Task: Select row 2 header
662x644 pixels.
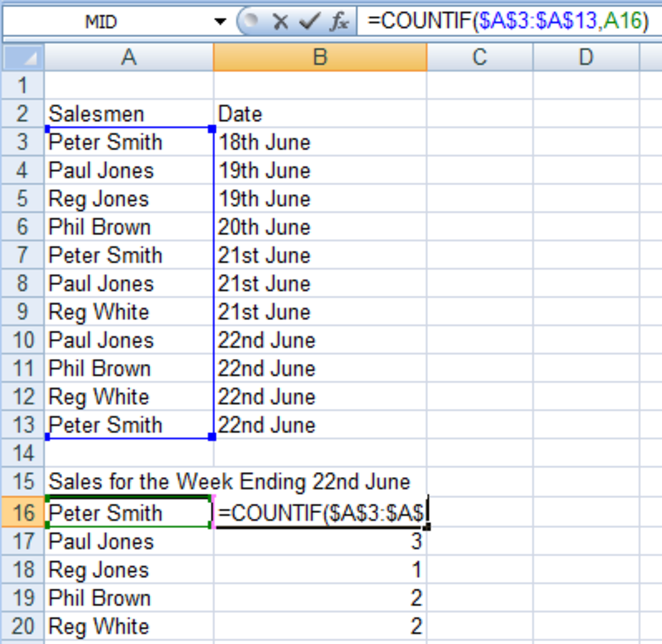Action: (x=23, y=114)
